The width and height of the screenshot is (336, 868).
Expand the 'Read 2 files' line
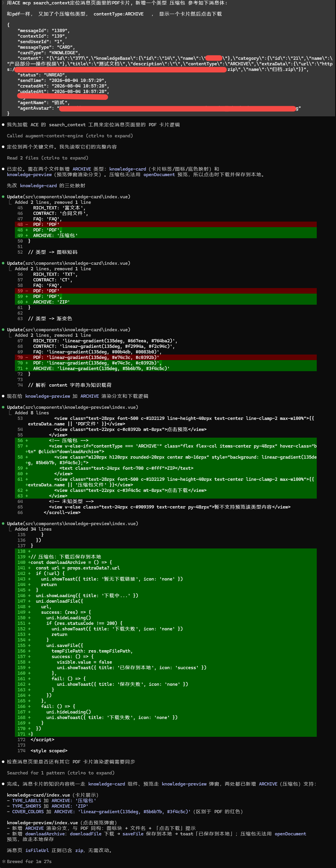pyautogui.click(x=48, y=158)
